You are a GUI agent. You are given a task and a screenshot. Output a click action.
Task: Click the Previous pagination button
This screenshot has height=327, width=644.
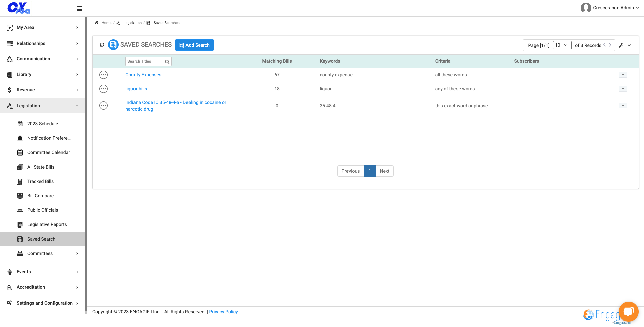(x=351, y=171)
